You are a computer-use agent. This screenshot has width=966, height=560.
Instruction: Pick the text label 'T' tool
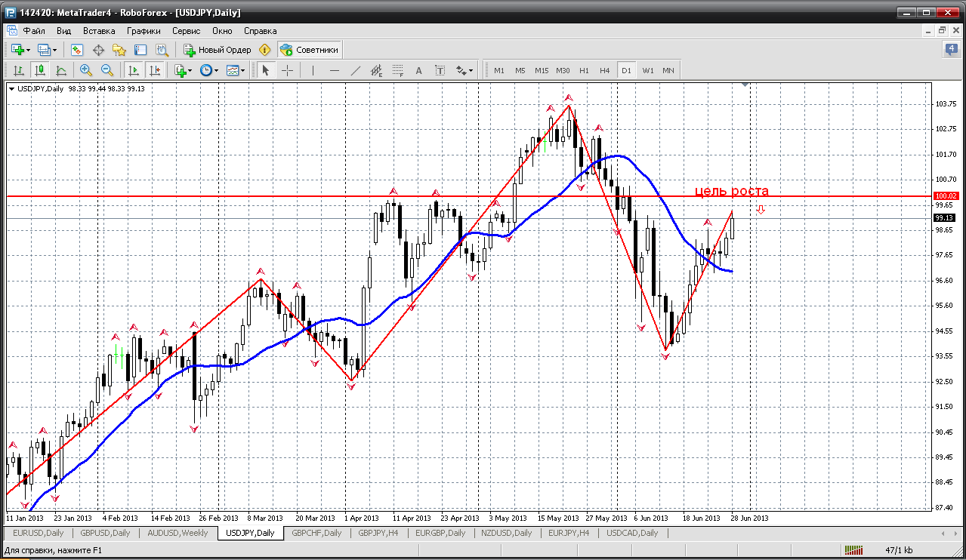click(x=440, y=70)
